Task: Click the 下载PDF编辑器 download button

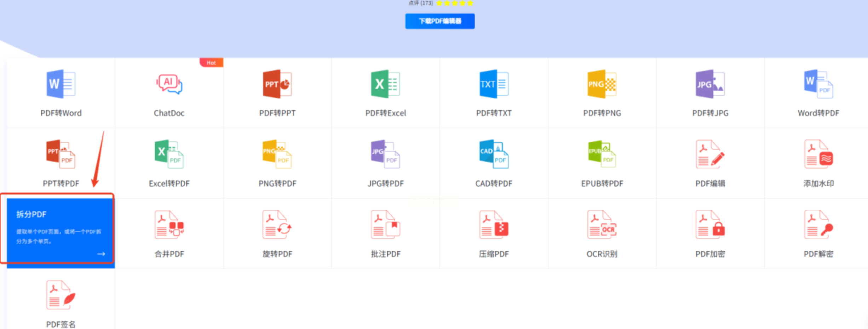Action: 440,21
